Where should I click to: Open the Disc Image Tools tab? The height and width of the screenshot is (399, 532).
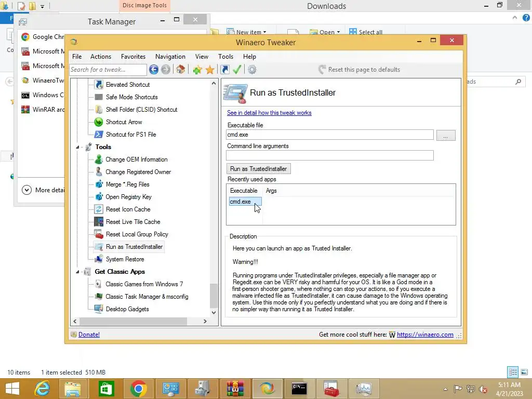144,5
